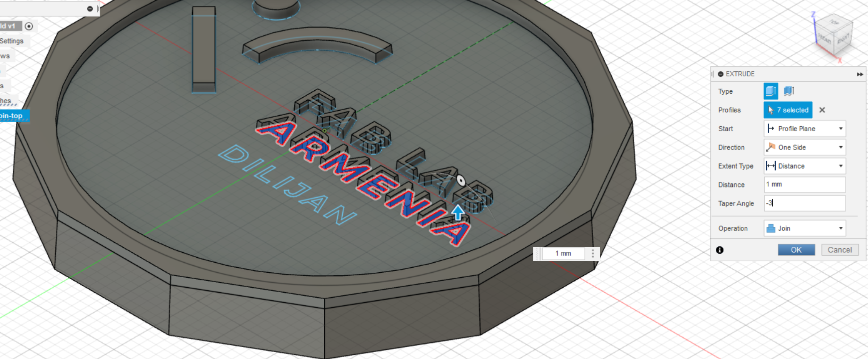
Task: Cancel the Extrude dialog
Action: pyautogui.click(x=840, y=250)
